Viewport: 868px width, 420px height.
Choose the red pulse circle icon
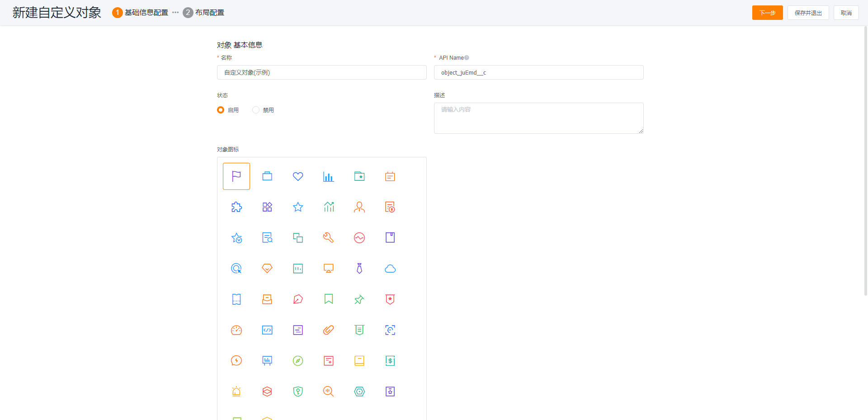pos(359,238)
